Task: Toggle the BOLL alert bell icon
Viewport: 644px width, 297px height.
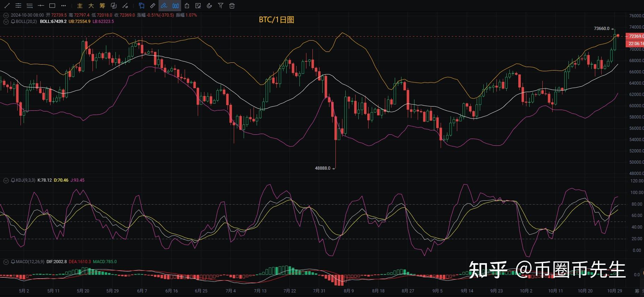Action: coord(13,22)
